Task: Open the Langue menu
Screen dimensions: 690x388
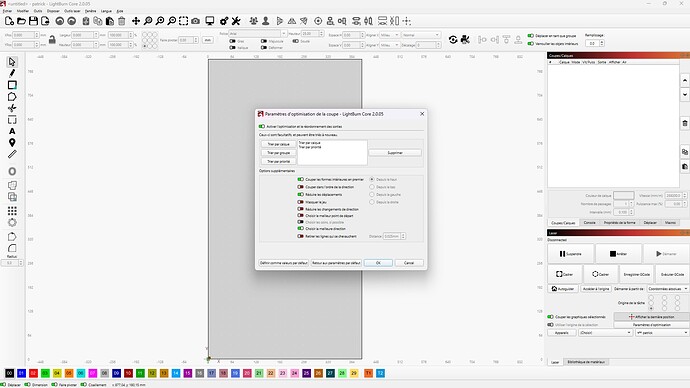Action: pyautogui.click(x=106, y=11)
